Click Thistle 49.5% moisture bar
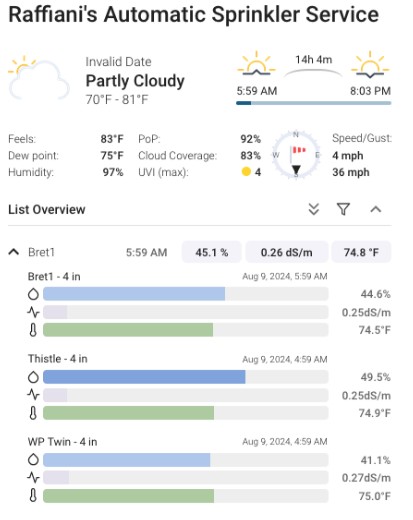Screen dimensions: 413x520 tap(186, 377)
